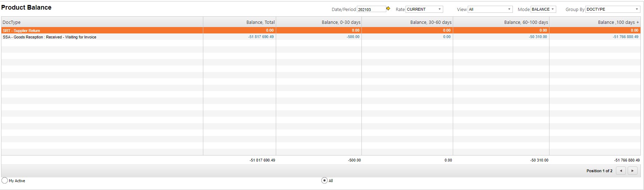Viewport: 644px width, 190px height.
Task: Open the -51 817 690.49 total balance link
Action: (261, 37)
